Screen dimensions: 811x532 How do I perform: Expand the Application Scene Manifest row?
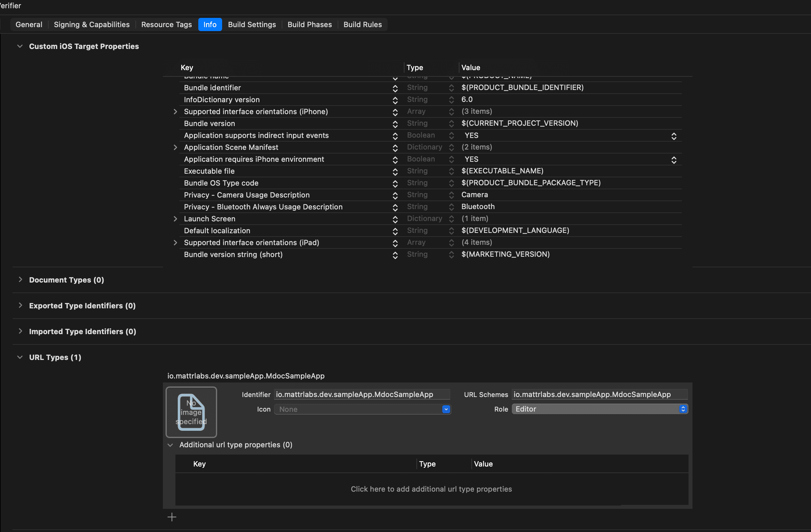tap(175, 147)
